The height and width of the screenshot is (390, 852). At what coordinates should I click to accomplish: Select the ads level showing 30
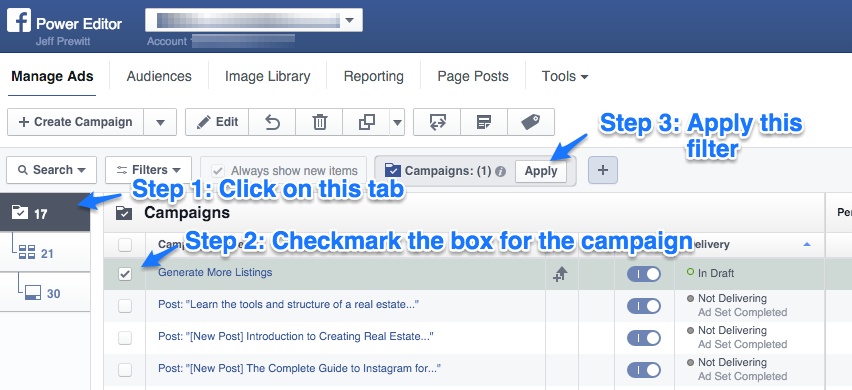[45, 293]
